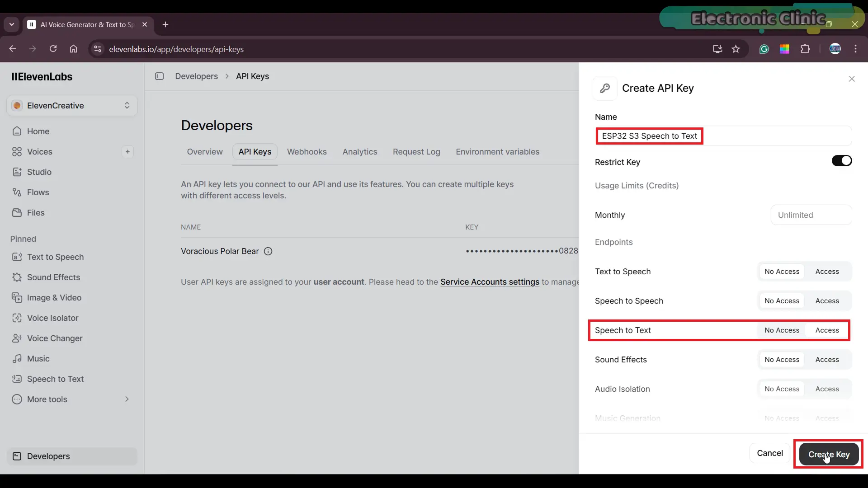Click the Create Key button

point(829,454)
